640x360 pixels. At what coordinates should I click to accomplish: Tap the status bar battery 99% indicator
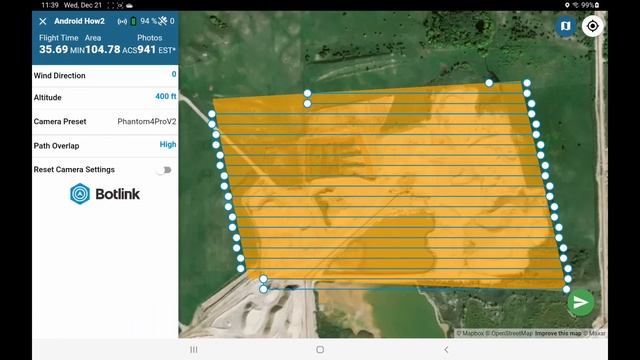coord(590,5)
